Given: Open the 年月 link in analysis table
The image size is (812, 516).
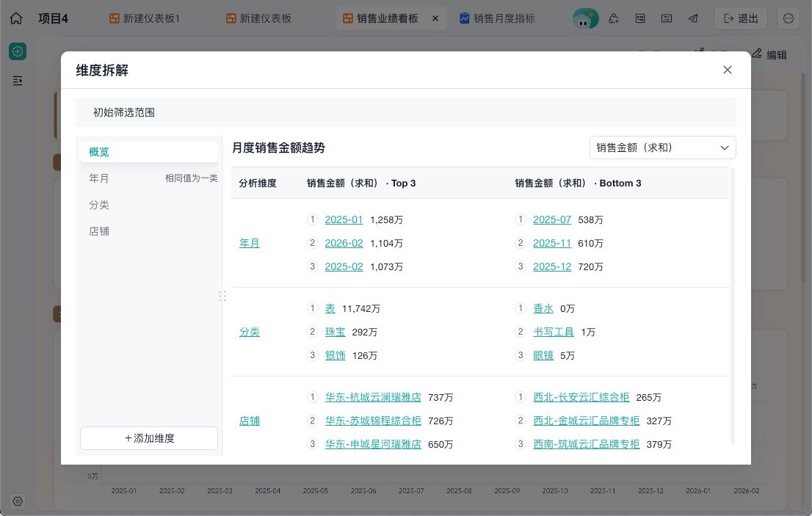Looking at the screenshot, I should point(249,243).
